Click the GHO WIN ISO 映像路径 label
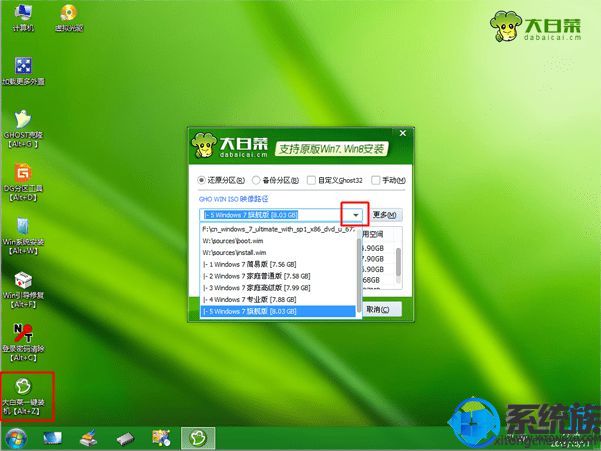This screenshot has height=451, width=601. click(233, 199)
